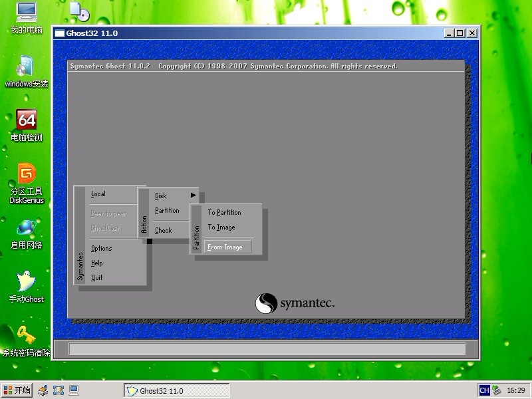Open the 手动Ghost desktop icon
This screenshot has width=532, height=399.
tap(27, 282)
